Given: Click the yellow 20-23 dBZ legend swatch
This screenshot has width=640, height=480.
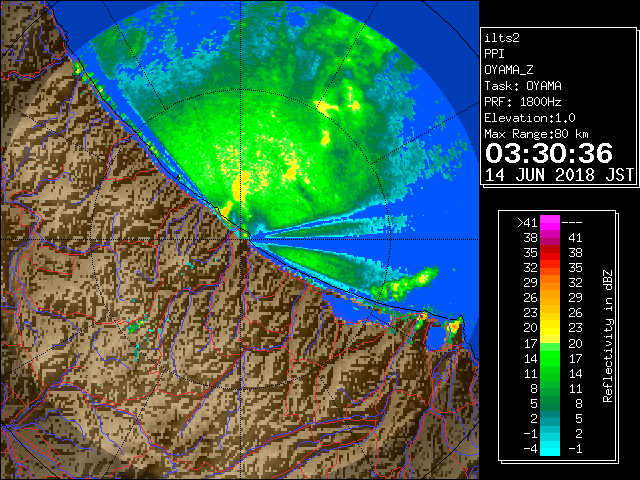Looking at the screenshot, I should (x=550, y=328).
